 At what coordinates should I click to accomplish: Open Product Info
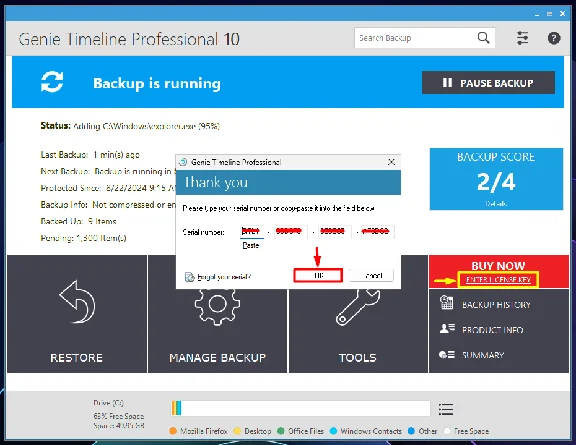click(x=493, y=330)
